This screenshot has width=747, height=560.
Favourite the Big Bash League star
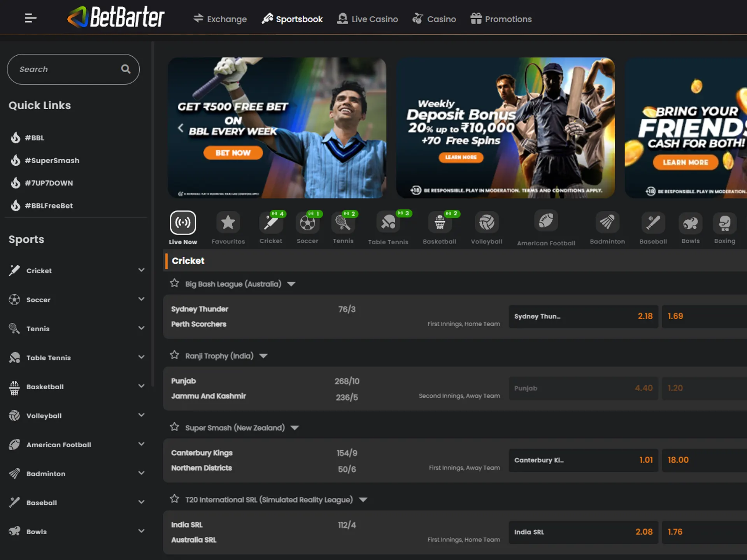174,283
